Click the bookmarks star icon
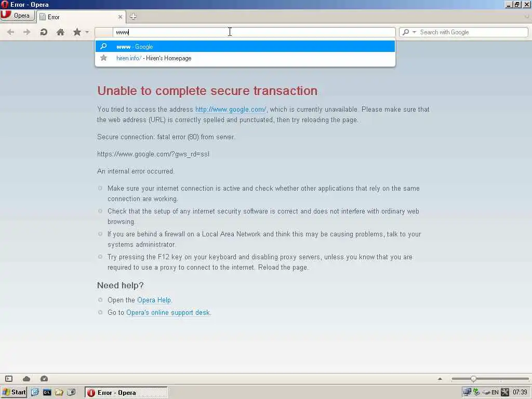Screen dimensions: 532x399 tap(77, 32)
